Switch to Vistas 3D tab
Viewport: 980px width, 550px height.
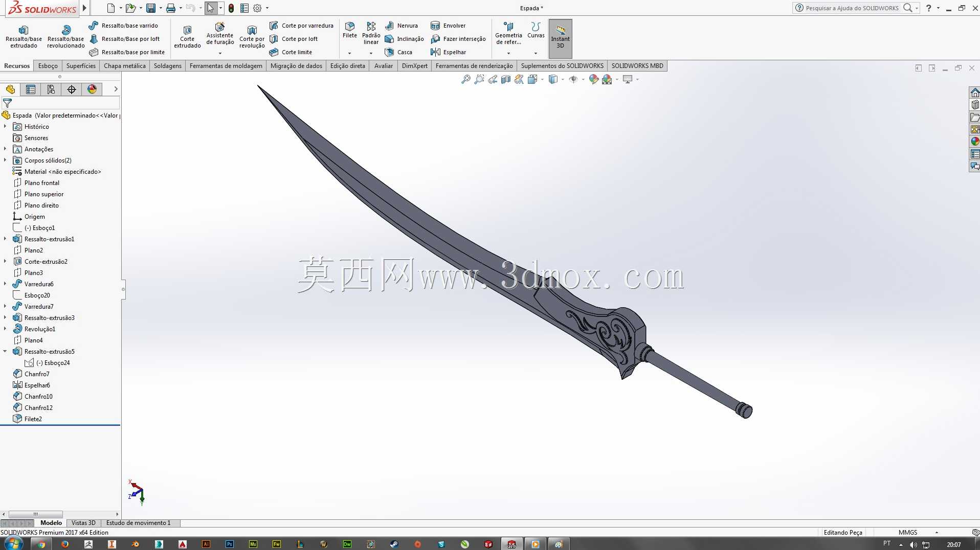point(83,523)
